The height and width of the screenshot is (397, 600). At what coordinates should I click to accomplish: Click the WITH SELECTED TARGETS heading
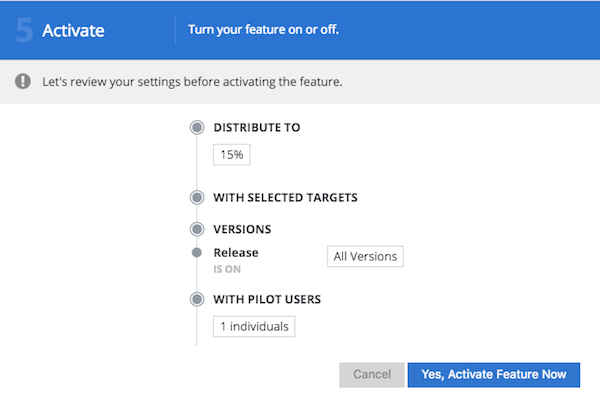click(x=285, y=198)
